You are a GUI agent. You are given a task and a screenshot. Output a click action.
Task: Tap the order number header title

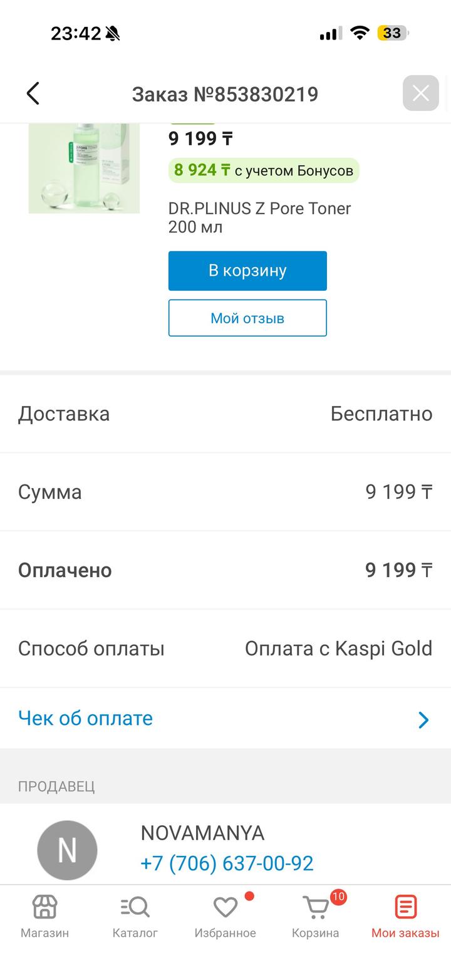click(225, 95)
